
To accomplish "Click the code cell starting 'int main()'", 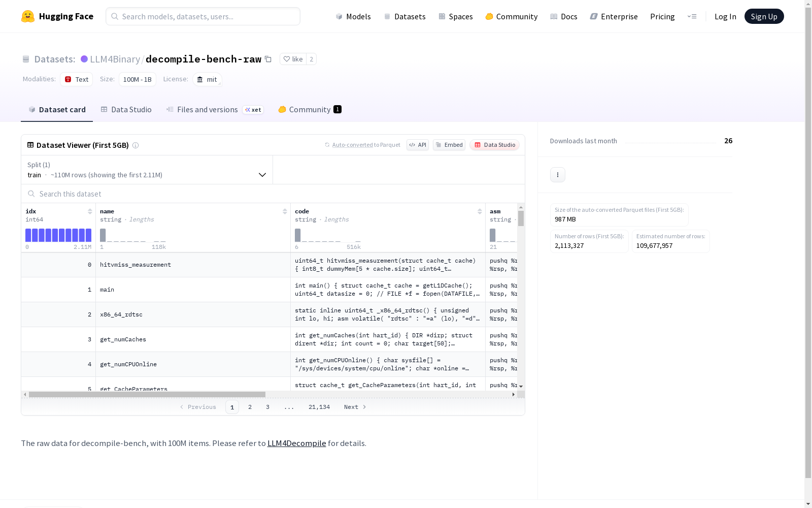I will coord(388,290).
